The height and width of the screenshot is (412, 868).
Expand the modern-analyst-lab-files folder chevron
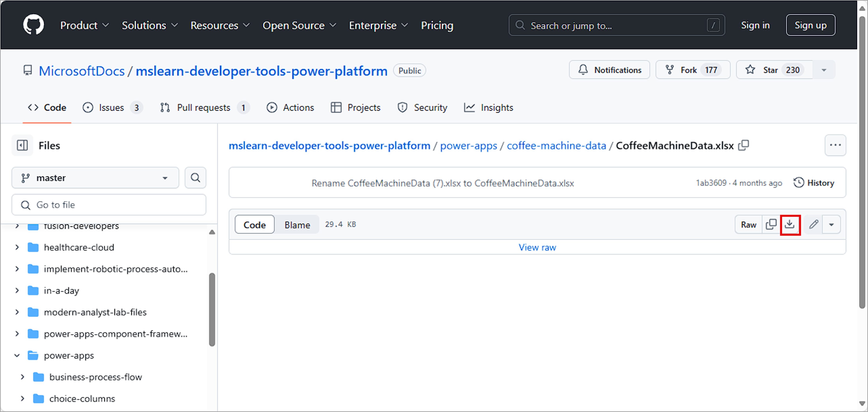17,312
